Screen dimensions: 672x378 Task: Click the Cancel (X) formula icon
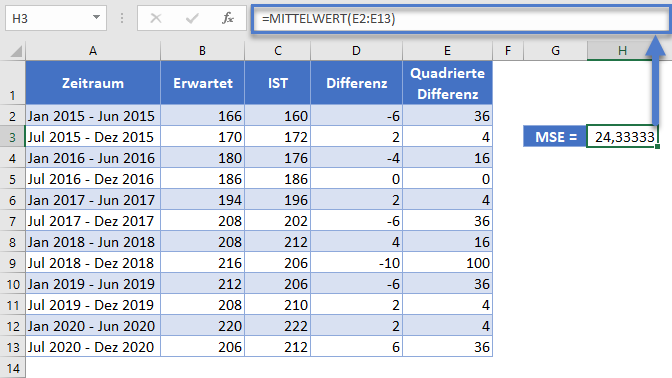156,18
